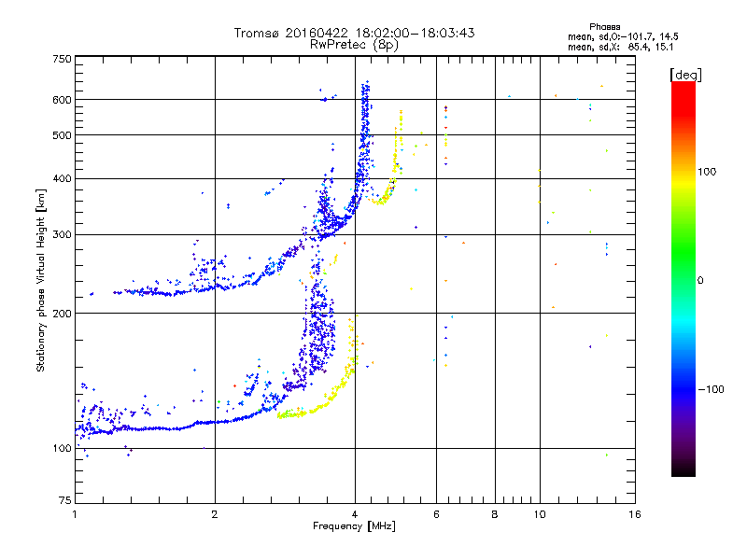
Task: Select the RwPretec (8p) subtitle text
Action: (x=355, y=44)
